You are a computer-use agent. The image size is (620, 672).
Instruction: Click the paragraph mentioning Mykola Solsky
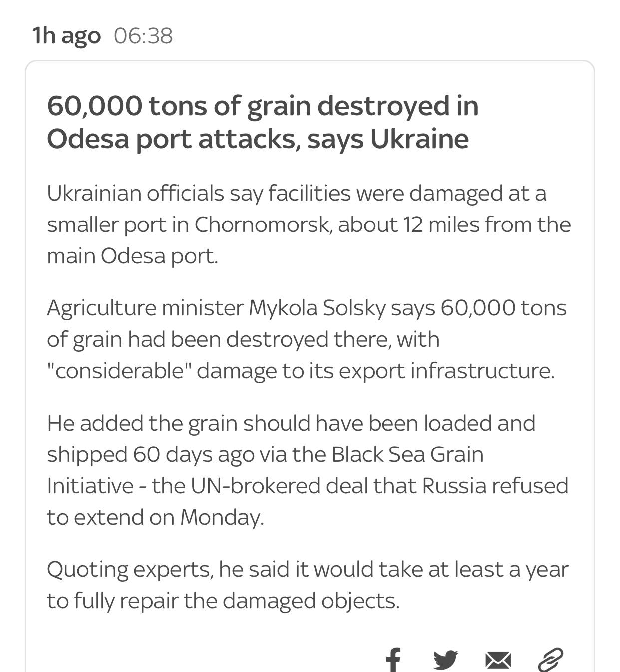coord(307,339)
